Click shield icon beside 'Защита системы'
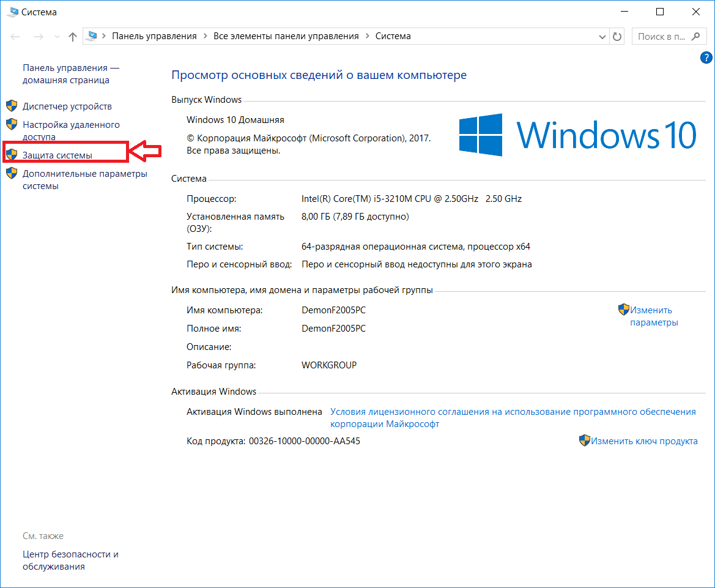The width and height of the screenshot is (715, 588). click(x=12, y=155)
